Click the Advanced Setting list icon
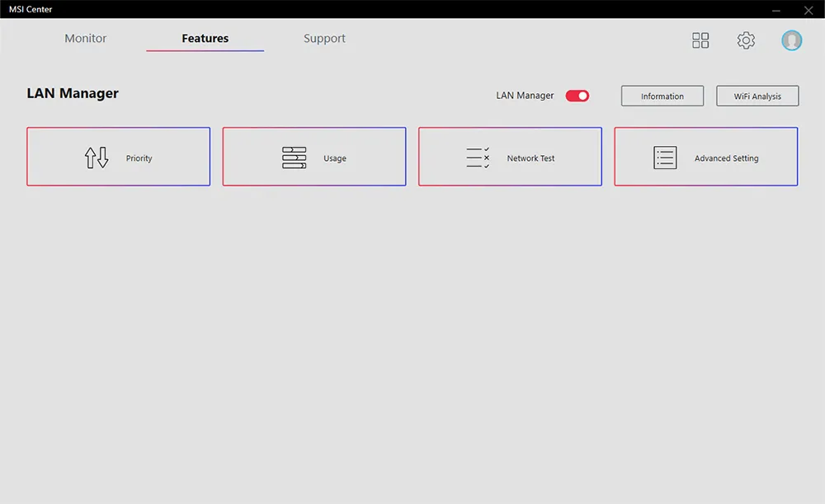Screen dimensions: 825x504 pyautogui.click(x=665, y=158)
